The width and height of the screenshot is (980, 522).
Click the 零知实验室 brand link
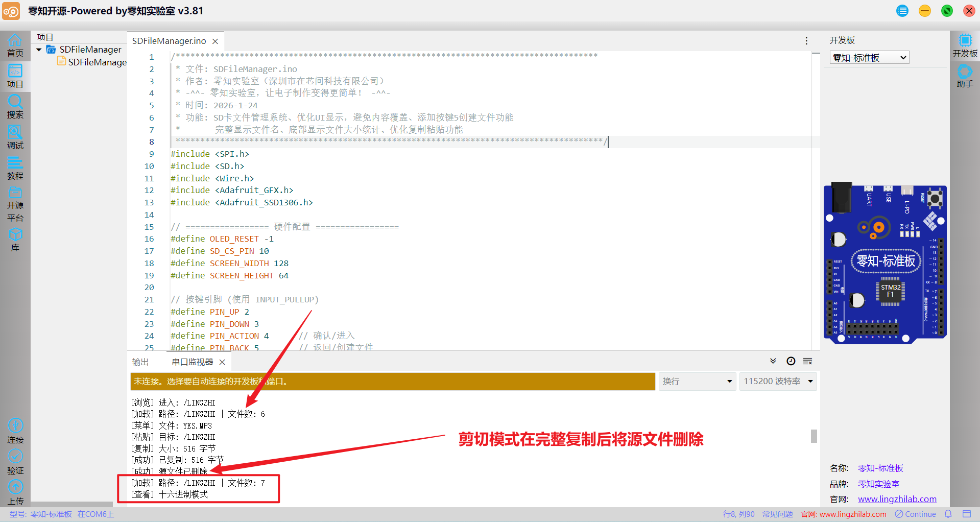[x=878, y=484]
